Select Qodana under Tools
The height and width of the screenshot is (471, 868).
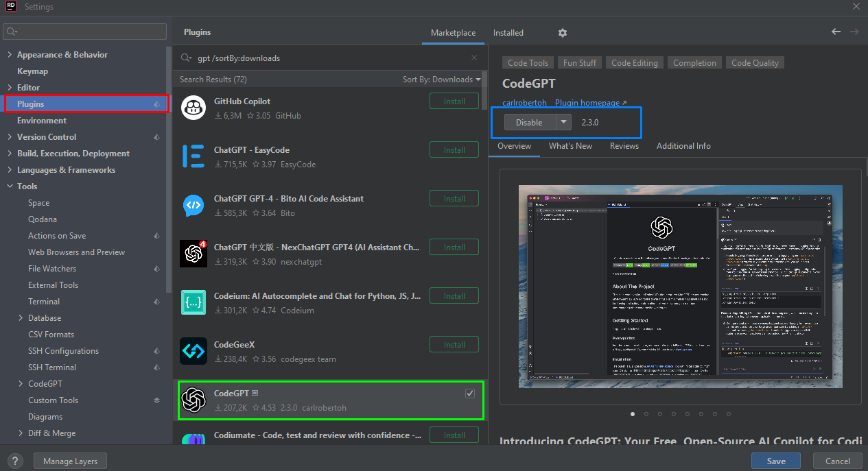click(43, 219)
